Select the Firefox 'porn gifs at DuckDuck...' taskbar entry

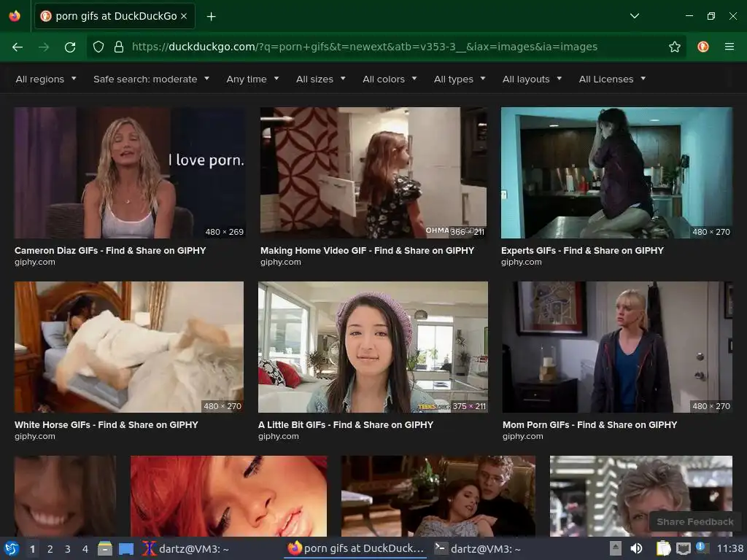(355, 548)
